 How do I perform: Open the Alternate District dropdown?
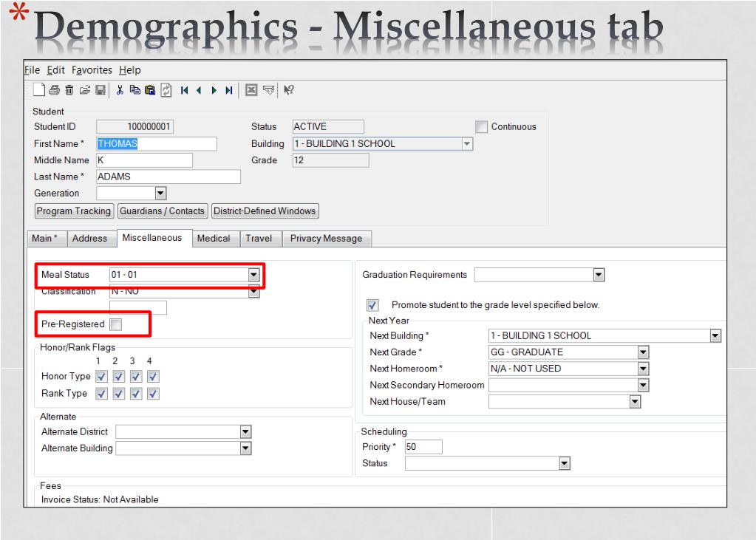[245, 432]
